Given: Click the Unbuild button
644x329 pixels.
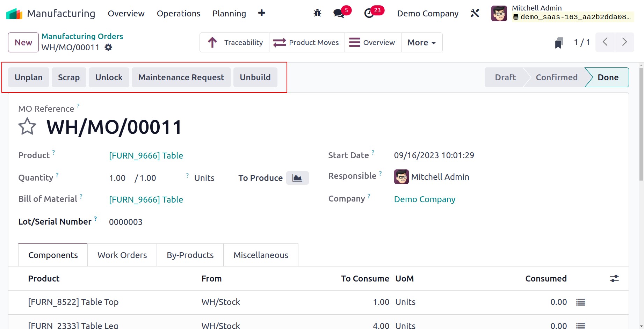Looking at the screenshot, I should tap(255, 77).
